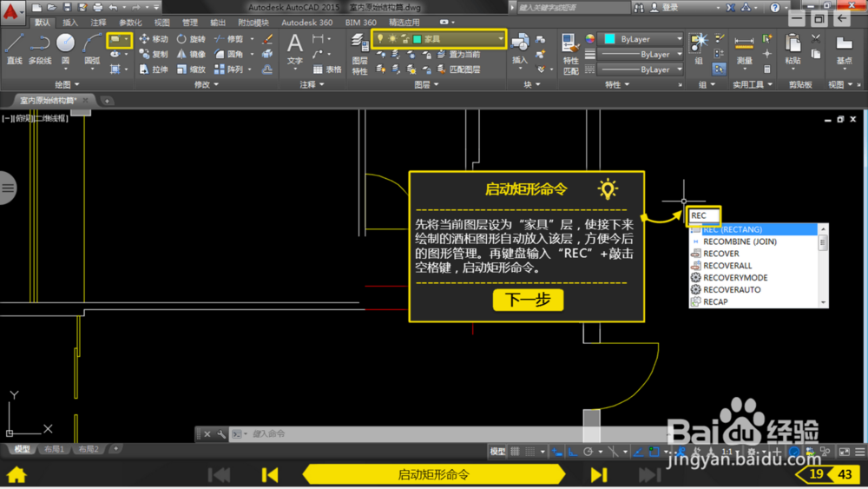This screenshot has height=489, width=868.
Task: Toggle polar tracking in status bar
Action: [589, 452]
